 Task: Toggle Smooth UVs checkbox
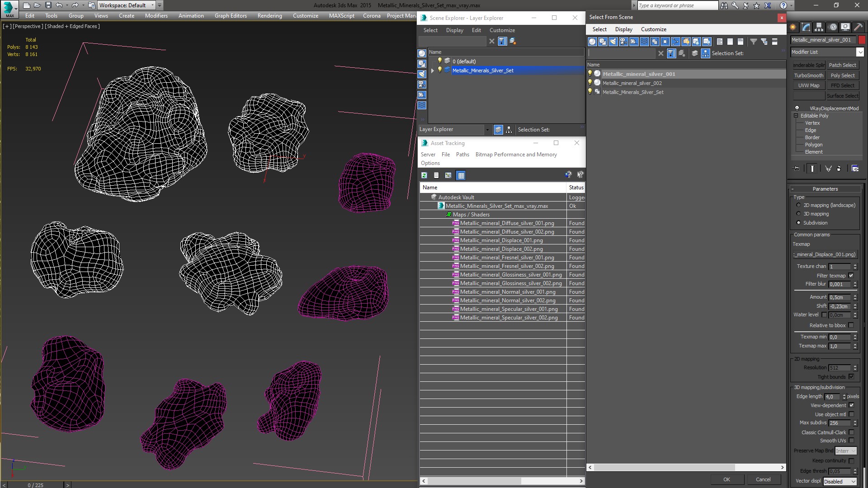[x=851, y=441]
